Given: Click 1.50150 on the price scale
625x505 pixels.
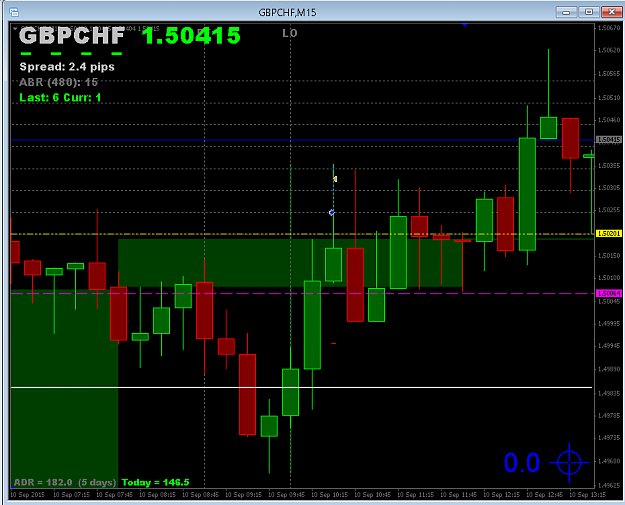Looking at the screenshot, I should click(x=609, y=255).
